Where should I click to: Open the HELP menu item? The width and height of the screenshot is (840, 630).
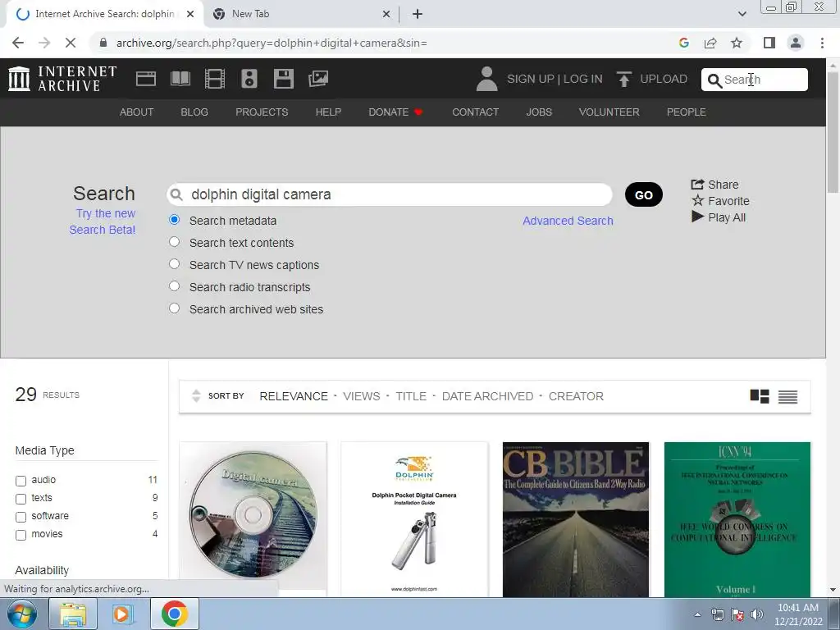tap(328, 112)
